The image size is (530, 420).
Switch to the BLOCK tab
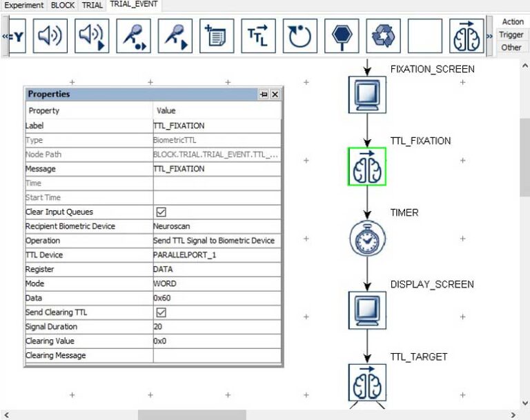63,6
